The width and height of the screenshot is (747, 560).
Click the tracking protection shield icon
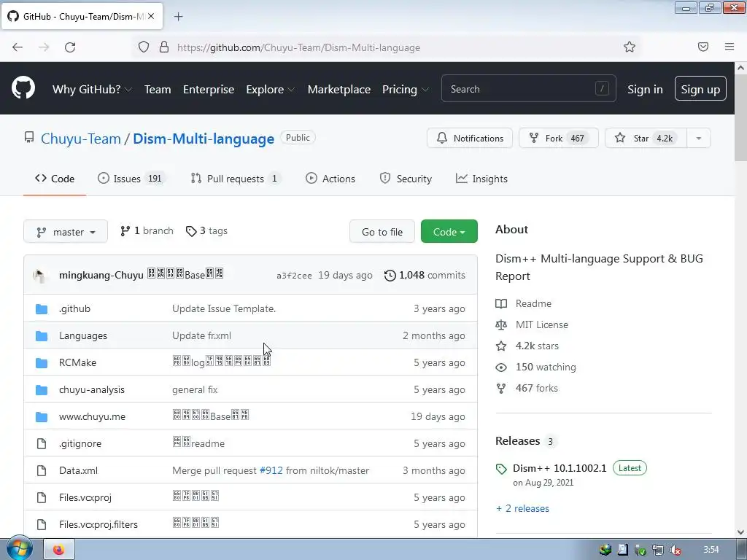144,47
